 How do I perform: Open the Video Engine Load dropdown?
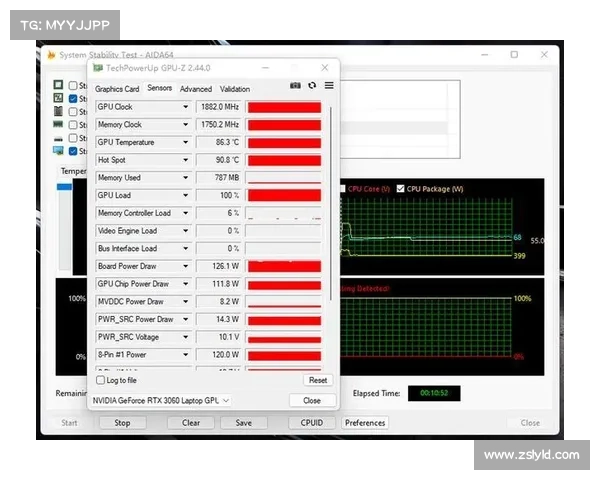tap(186, 230)
